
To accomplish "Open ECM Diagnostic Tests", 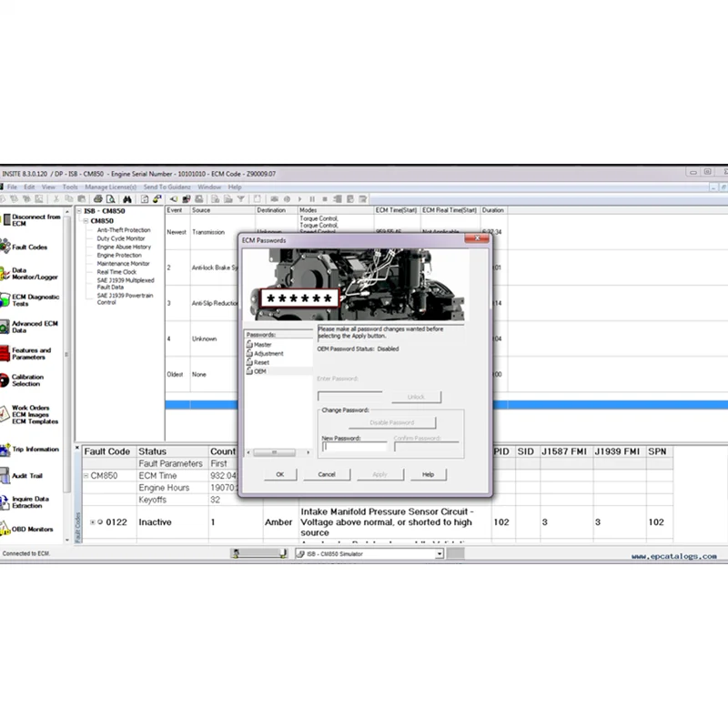I will [30, 300].
